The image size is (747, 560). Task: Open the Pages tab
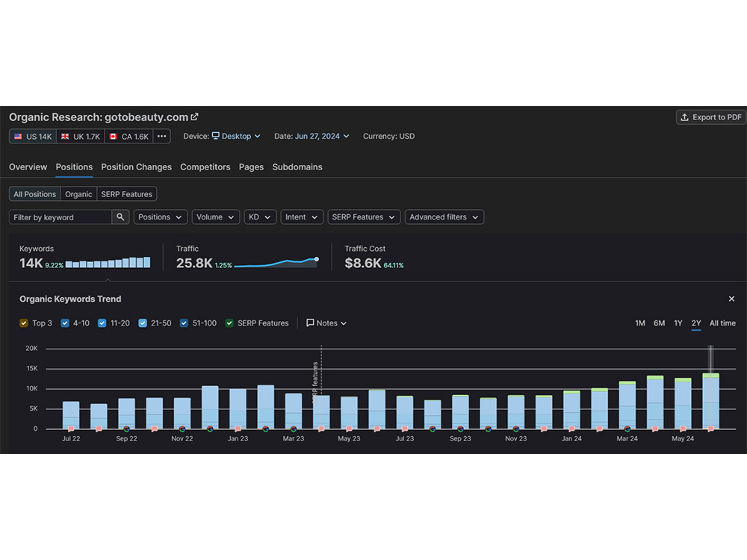pyautogui.click(x=251, y=167)
